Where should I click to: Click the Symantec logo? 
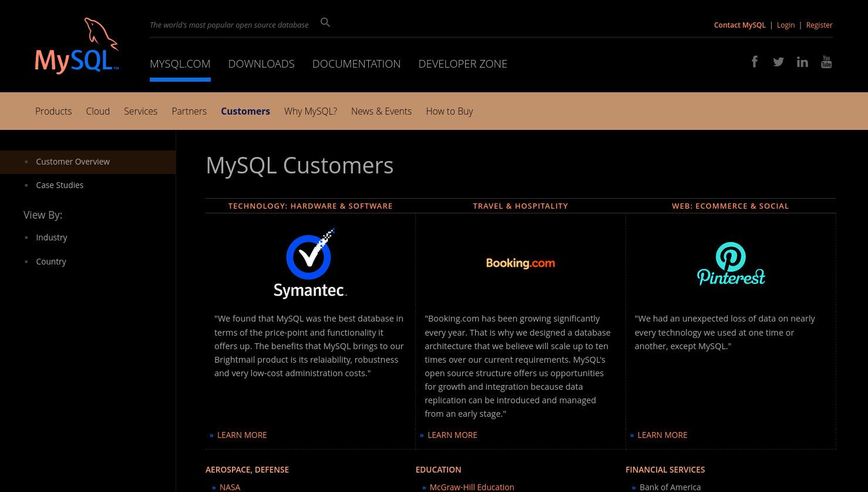(311, 263)
